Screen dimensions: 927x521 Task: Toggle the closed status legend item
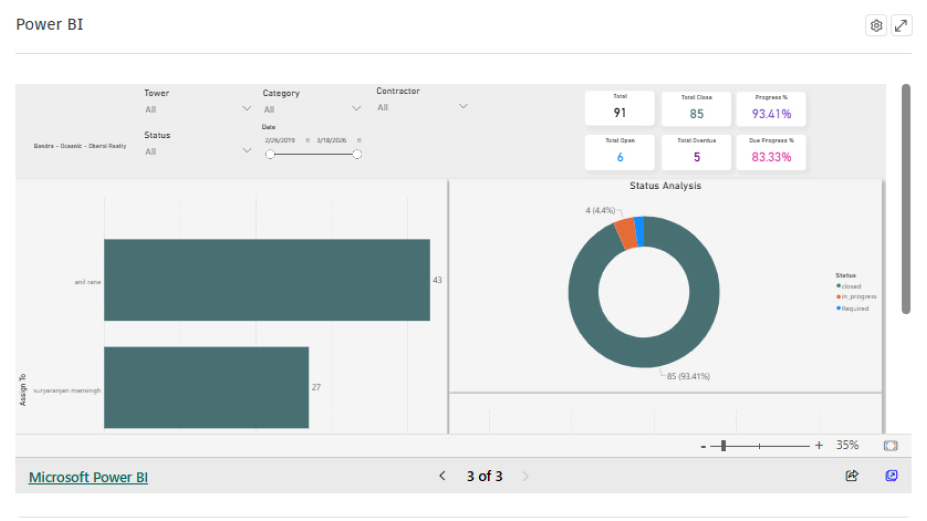(848, 286)
